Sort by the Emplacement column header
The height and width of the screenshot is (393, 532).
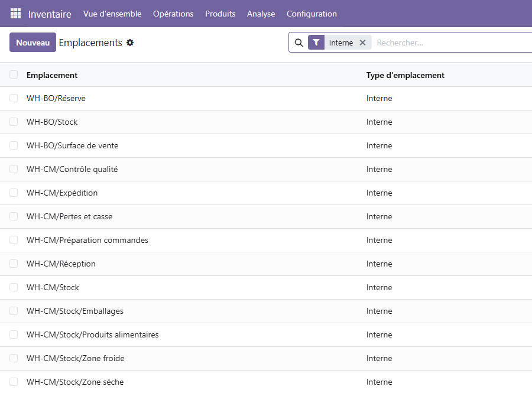click(x=52, y=75)
